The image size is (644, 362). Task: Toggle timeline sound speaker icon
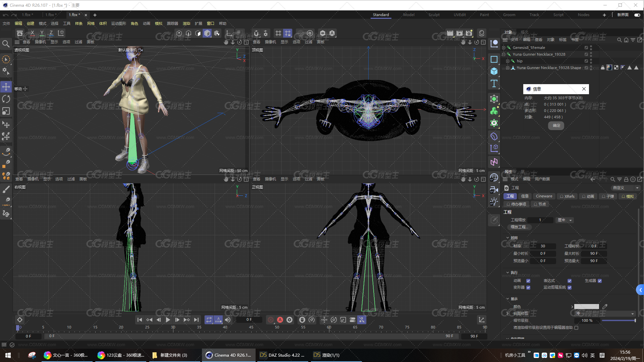(228, 320)
